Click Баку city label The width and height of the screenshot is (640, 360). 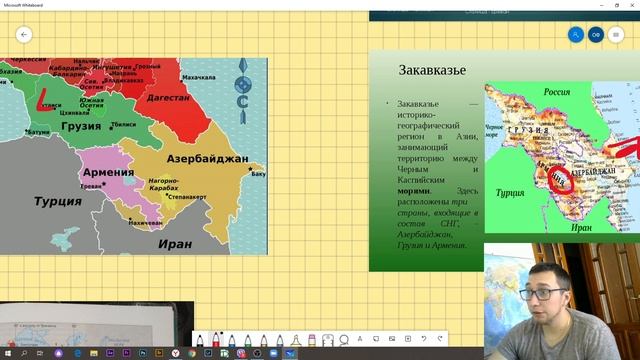pyautogui.click(x=258, y=174)
